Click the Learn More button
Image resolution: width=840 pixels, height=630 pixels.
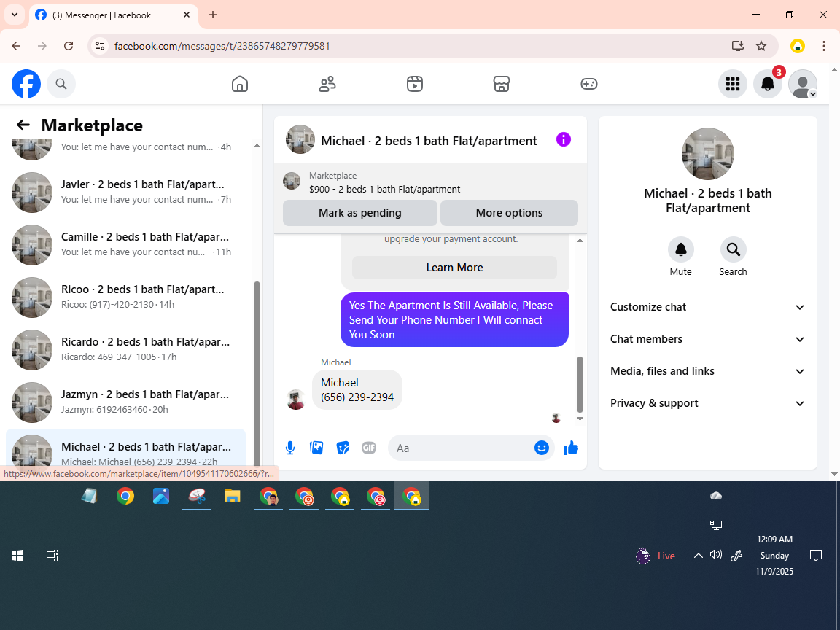pyautogui.click(x=454, y=268)
